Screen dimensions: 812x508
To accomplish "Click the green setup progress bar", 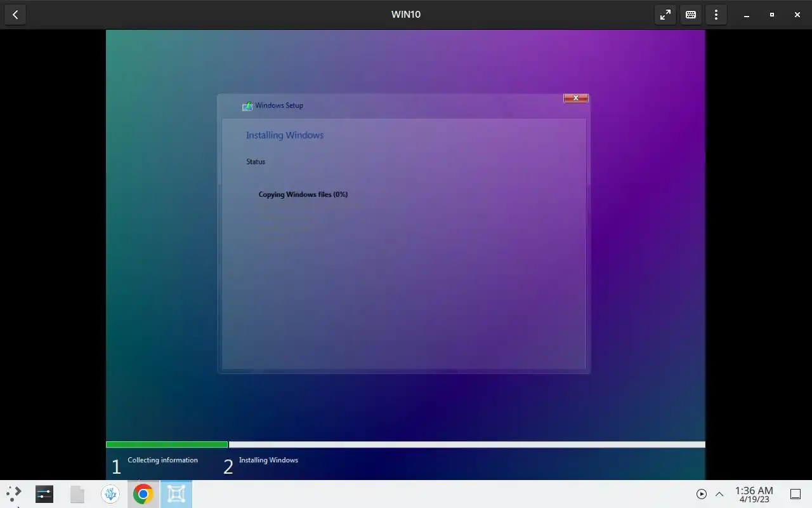I will point(167,444).
